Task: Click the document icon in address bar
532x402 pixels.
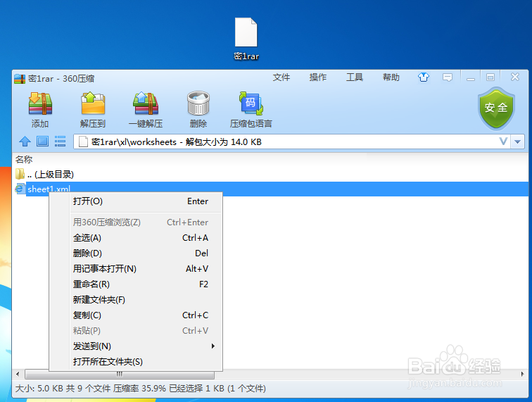Action: (x=83, y=142)
